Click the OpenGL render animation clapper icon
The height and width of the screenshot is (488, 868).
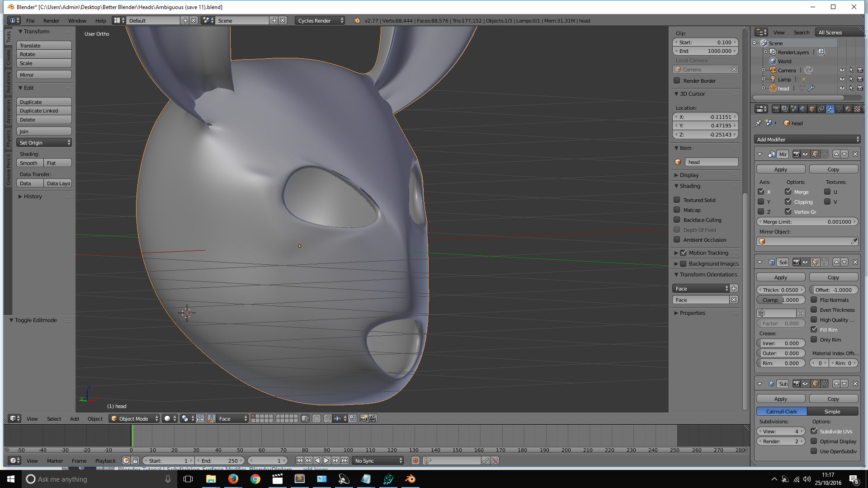point(373,418)
